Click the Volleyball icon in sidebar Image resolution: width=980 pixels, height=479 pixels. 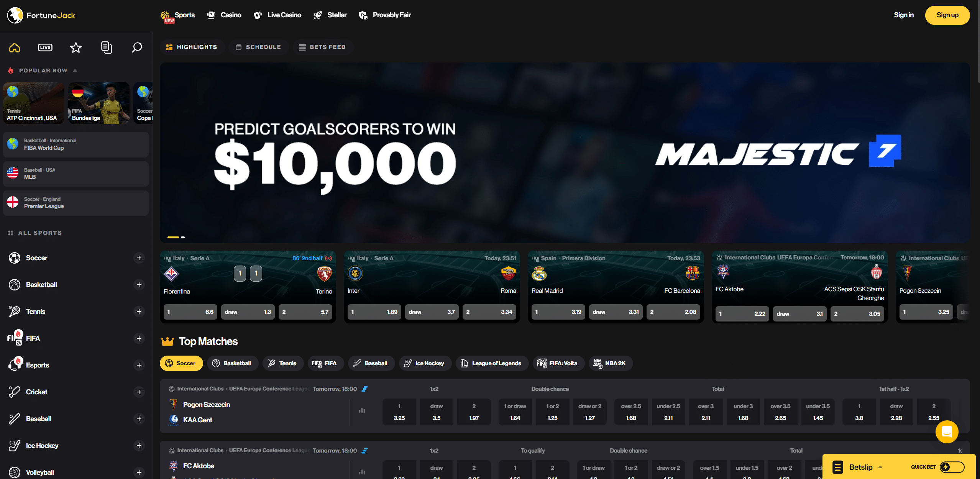pos(15,472)
